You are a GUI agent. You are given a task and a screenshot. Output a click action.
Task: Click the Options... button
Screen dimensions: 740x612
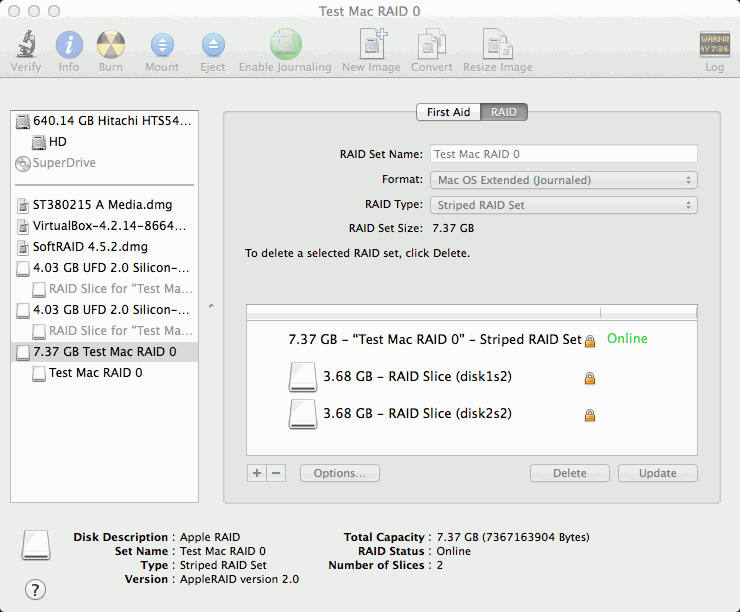[339, 473]
